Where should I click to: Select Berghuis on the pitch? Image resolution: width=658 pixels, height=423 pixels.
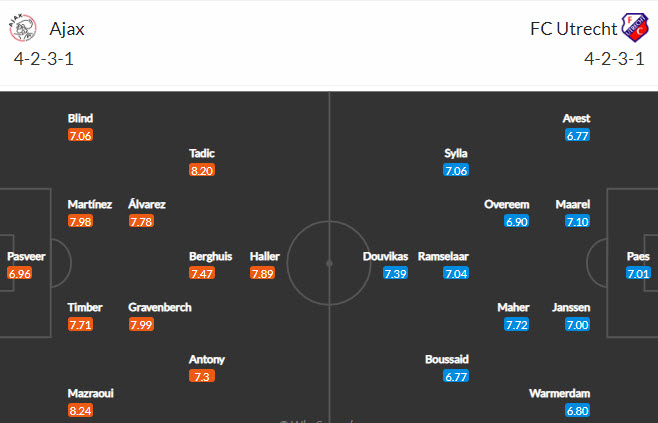coord(211,256)
